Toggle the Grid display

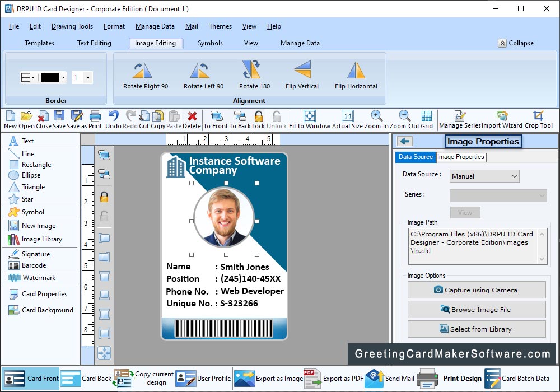click(427, 116)
